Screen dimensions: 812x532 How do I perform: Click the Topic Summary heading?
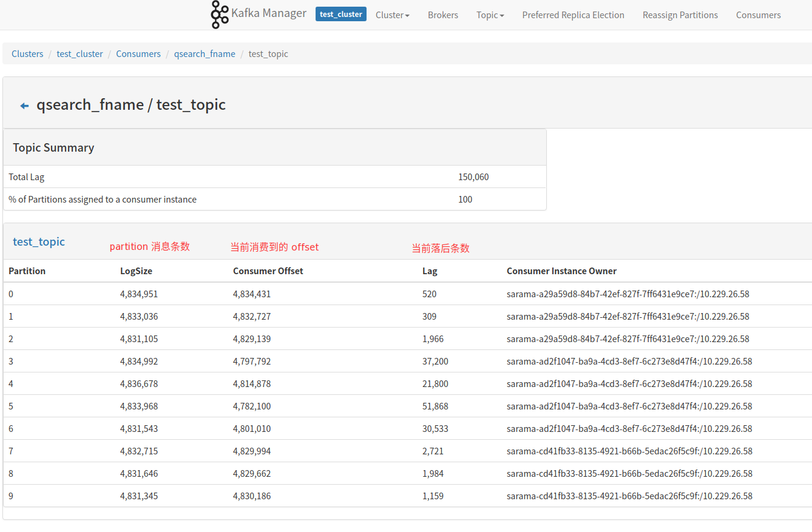pyautogui.click(x=53, y=147)
